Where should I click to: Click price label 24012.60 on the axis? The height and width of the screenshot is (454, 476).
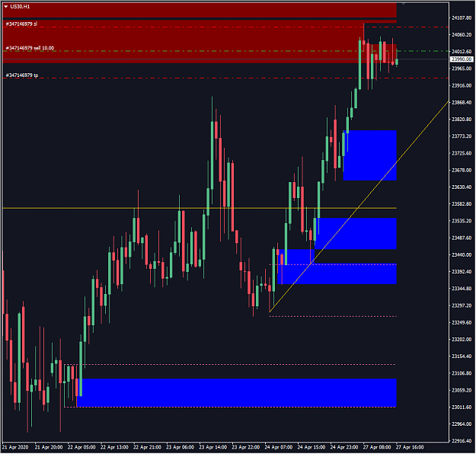click(x=462, y=52)
